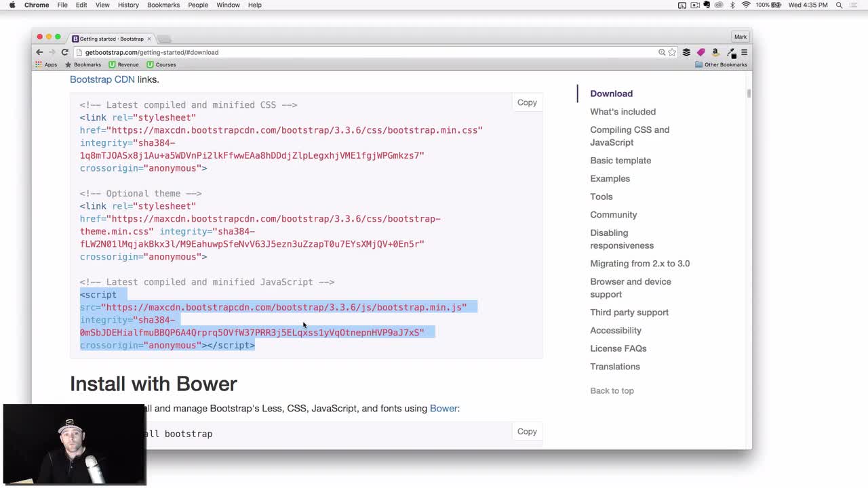Screen dimensions: 868x488
Task: Open Disabling responsiveness link
Action: (x=622, y=239)
